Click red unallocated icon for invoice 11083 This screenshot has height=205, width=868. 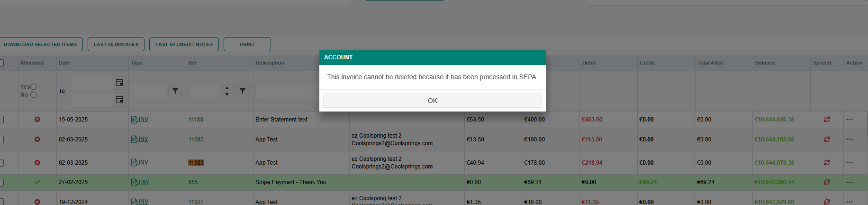point(37,163)
